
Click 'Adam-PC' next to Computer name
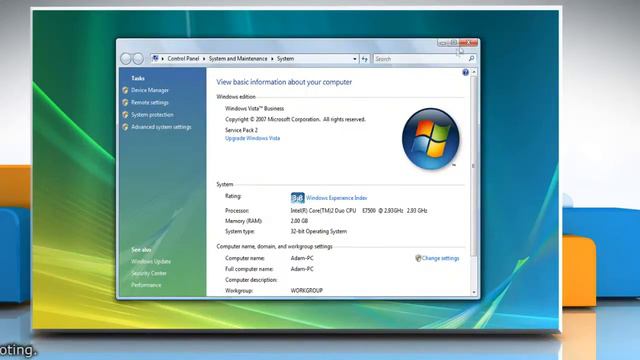[302, 258]
